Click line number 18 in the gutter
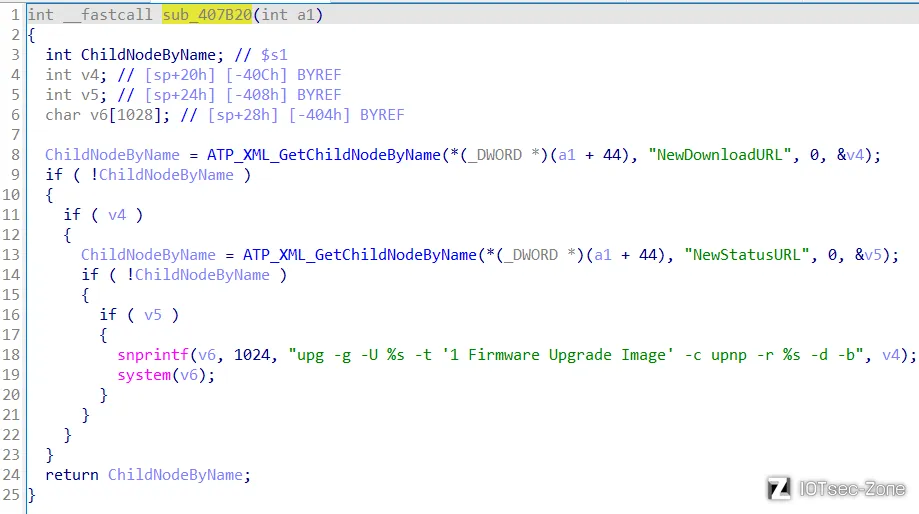Viewport: 919px width, 514px height. tap(11, 355)
